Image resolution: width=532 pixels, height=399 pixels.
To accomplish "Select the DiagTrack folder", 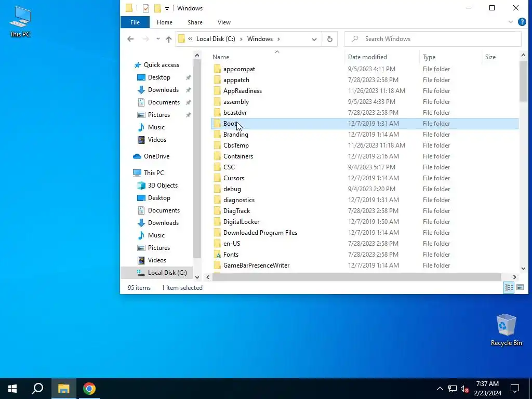I will point(236,211).
